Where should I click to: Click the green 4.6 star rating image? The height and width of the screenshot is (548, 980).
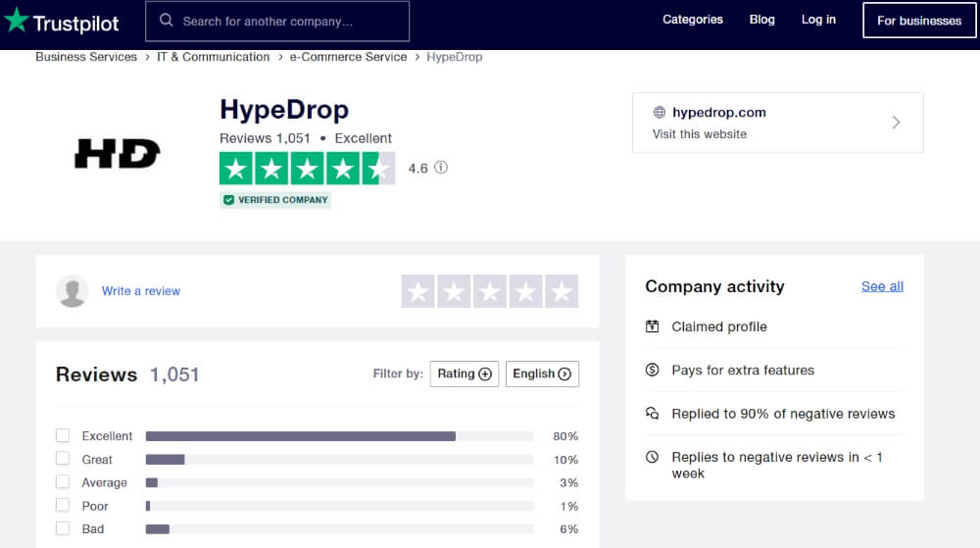click(307, 168)
